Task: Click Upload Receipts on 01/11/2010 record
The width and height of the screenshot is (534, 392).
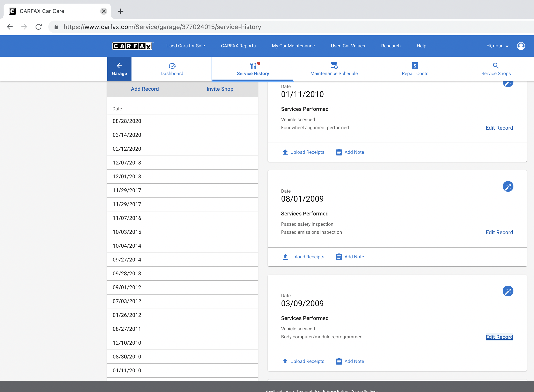Action: 303,152
